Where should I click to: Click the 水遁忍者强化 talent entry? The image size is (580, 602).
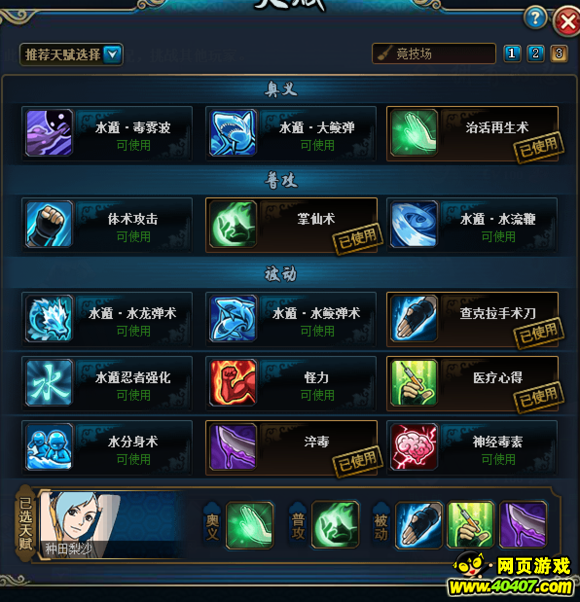click(x=107, y=384)
